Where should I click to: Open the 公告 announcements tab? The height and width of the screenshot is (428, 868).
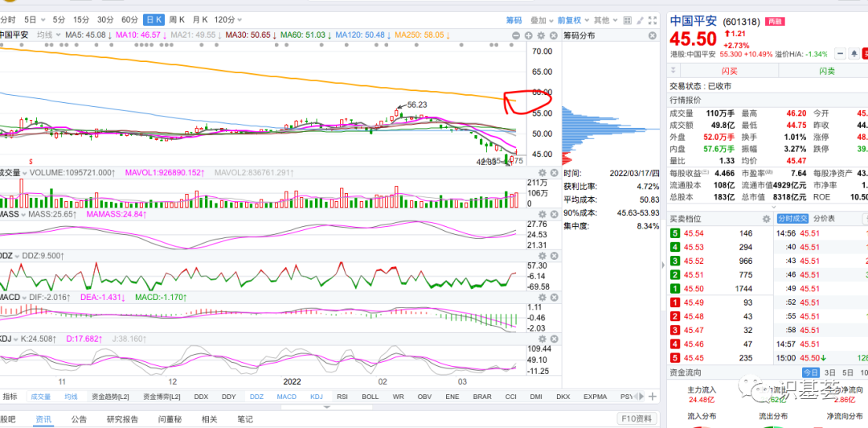(79, 419)
